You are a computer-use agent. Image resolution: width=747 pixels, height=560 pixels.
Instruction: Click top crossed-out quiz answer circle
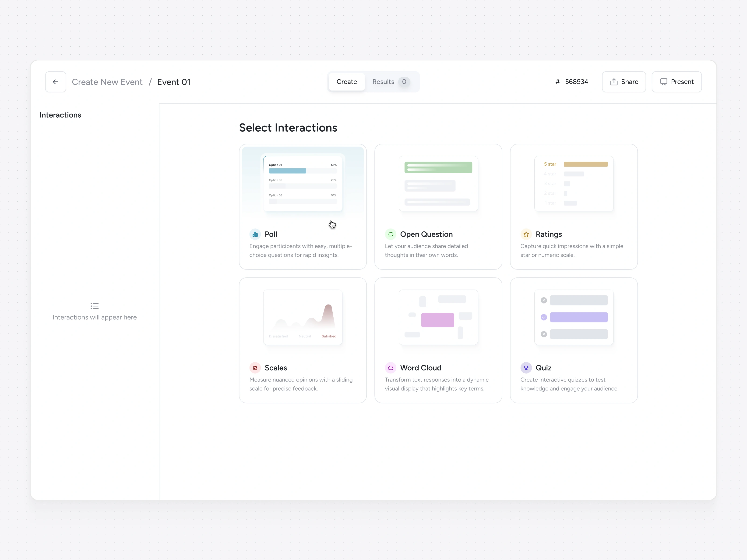click(x=544, y=301)
